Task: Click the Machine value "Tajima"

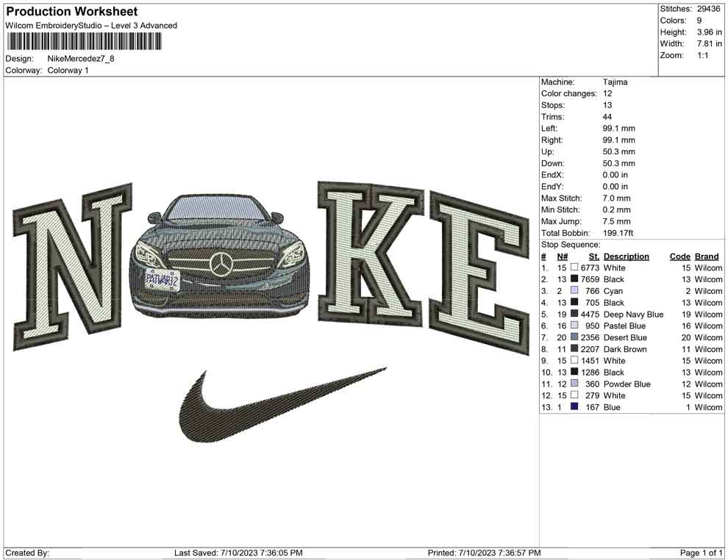Action: pos(615,82)
